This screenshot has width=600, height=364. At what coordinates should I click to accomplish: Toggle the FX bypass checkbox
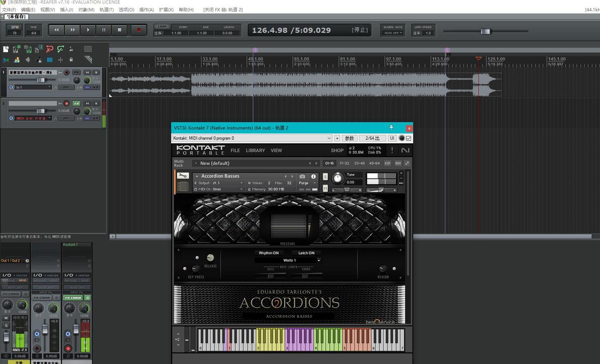click(x=409, y=138)
